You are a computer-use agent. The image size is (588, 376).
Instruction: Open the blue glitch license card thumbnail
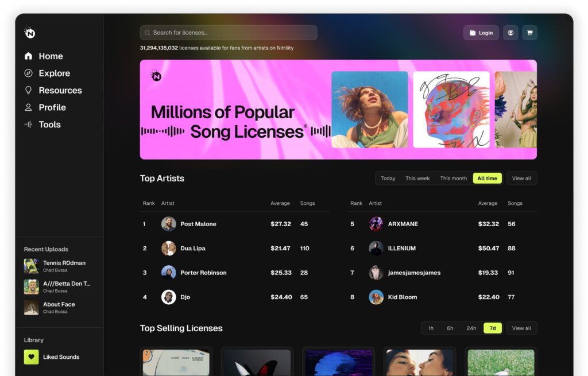339,362
